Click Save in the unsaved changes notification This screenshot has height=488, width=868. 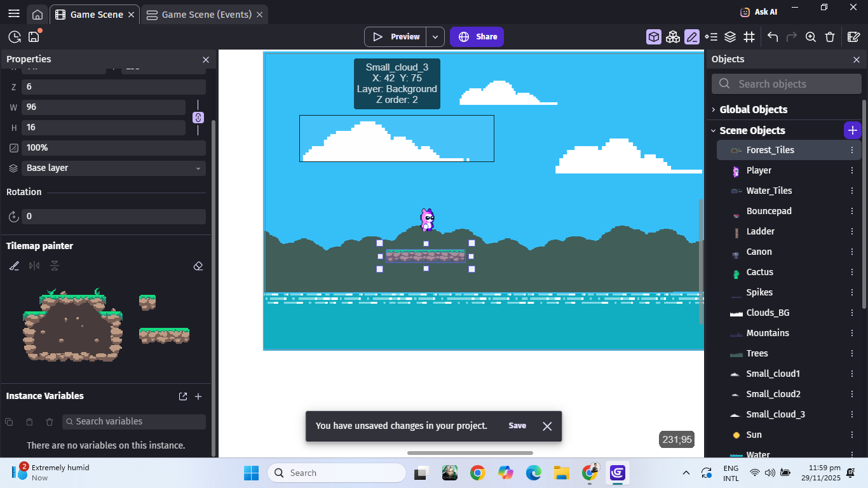pyautogui.click(x=517, y=426)
